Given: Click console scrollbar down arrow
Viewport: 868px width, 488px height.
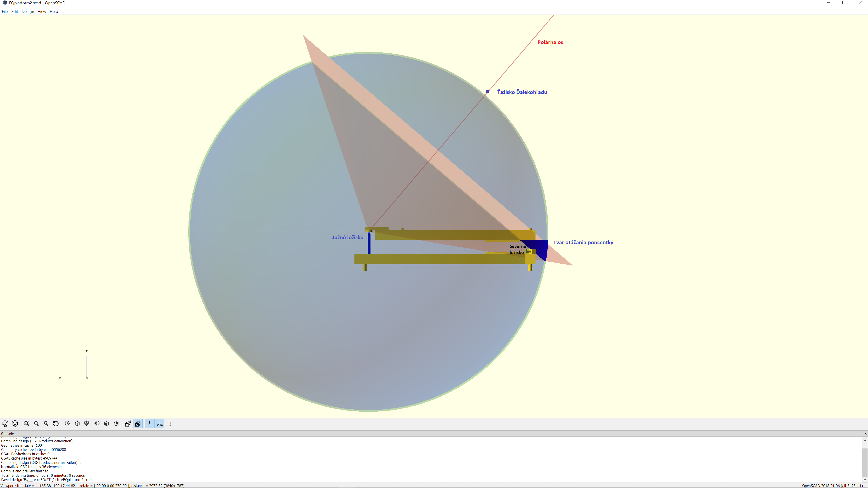Looking at the screenshot, I should [865, 480].
